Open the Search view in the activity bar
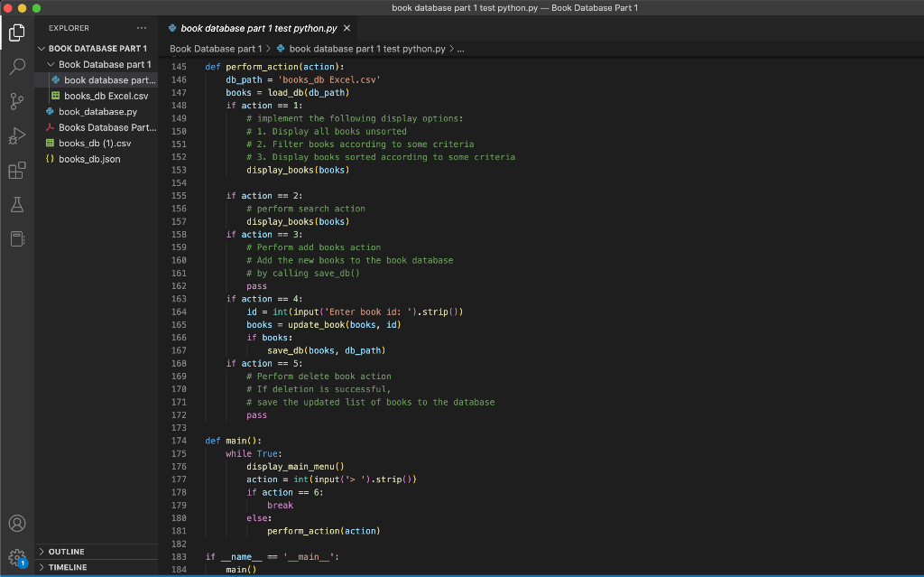The width and height of the screenshot is (924, 577). [16, 67]
